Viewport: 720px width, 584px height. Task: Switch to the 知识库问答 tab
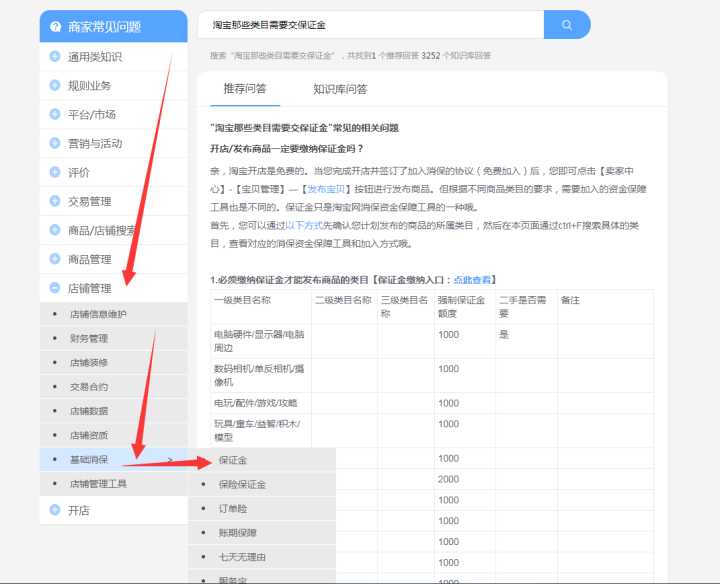[x=340, y=89]
